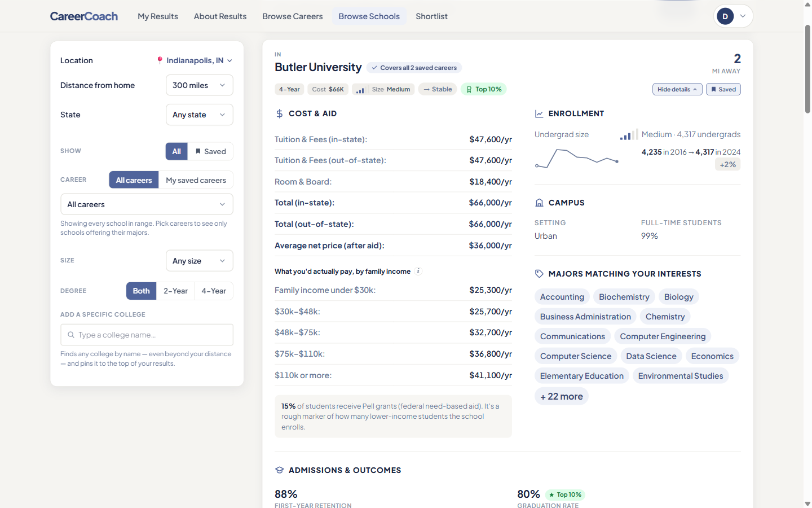The width and height of the screenshot is (812, 508).
Task: Show only Saved schools
Action: [210, 151]
